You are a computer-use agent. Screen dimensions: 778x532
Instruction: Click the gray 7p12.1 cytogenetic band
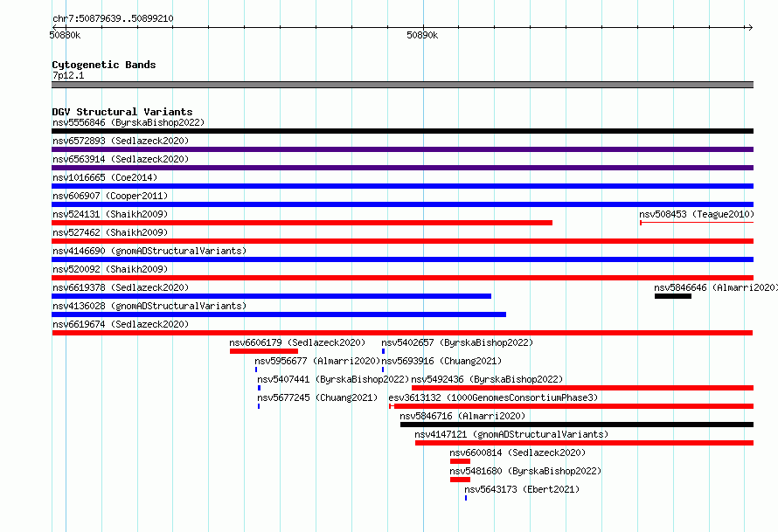[x=402, y=85]
